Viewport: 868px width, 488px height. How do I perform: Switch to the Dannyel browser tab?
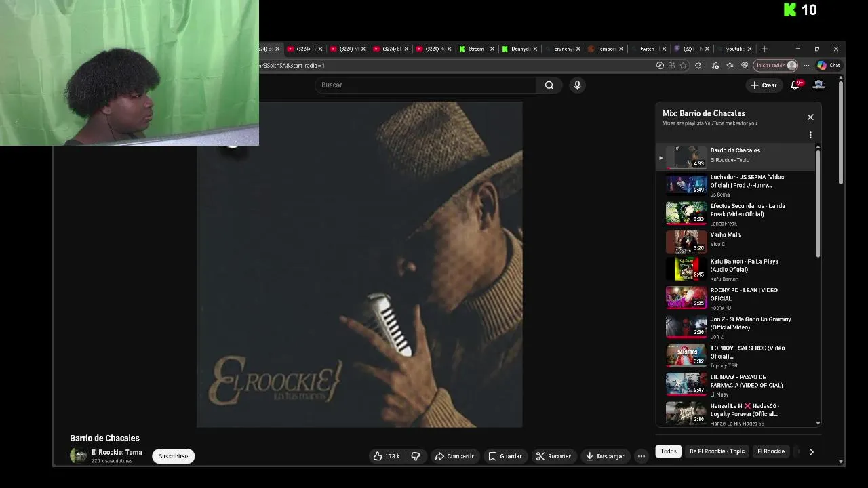(519, 49)
